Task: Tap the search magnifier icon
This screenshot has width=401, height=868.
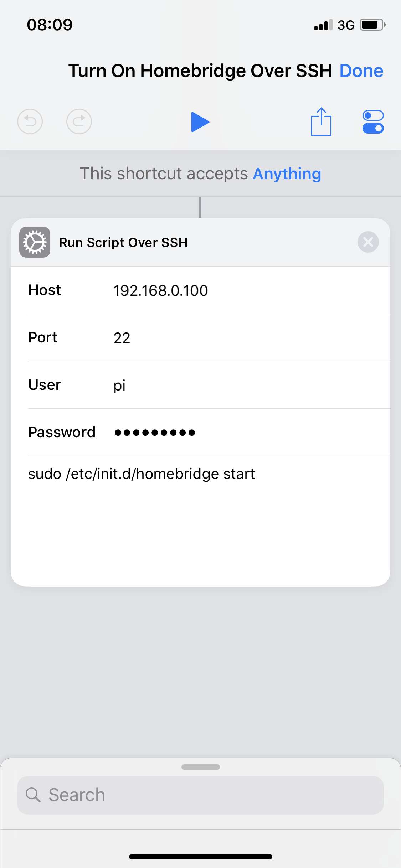Action: tap(33, 795)
